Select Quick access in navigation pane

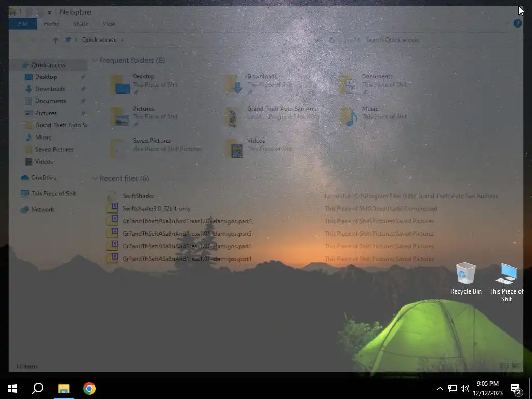click(48, 65)
